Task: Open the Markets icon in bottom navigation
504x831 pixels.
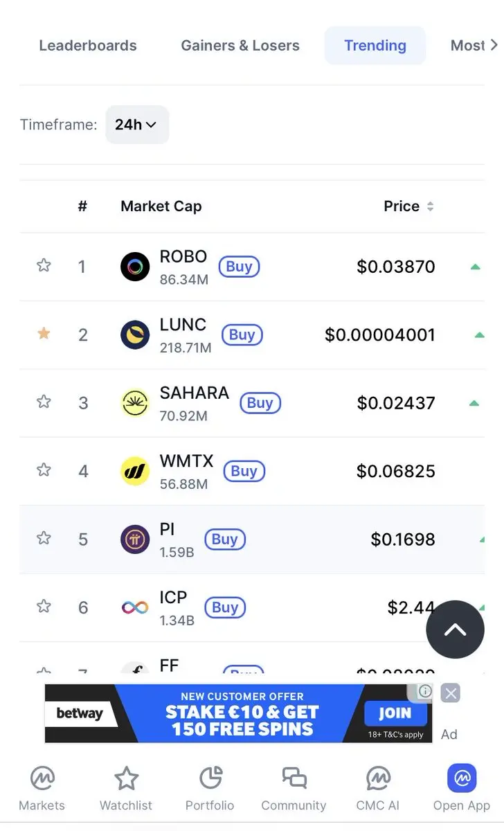Action: coord(42,779)
